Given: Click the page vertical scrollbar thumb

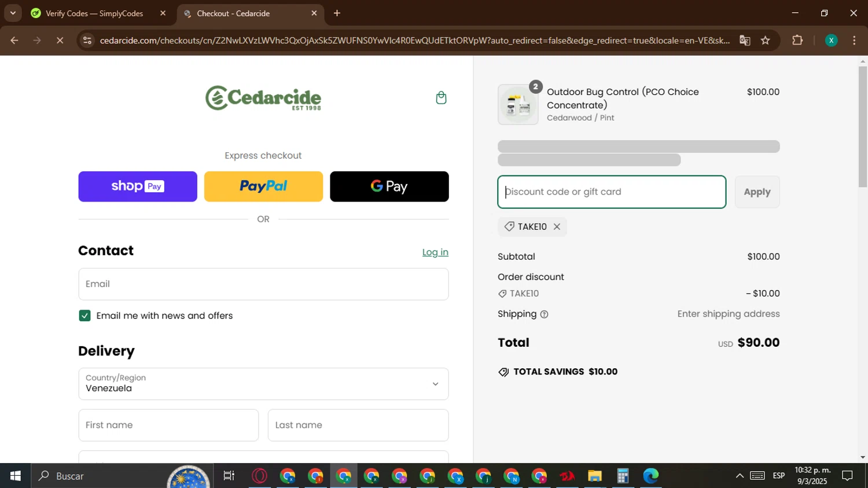Looking at the screenshot, I should tap(863, 126).
